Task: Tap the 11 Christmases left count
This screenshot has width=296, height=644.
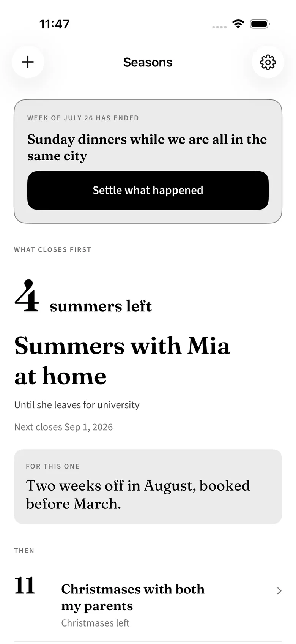Action: 25,586
